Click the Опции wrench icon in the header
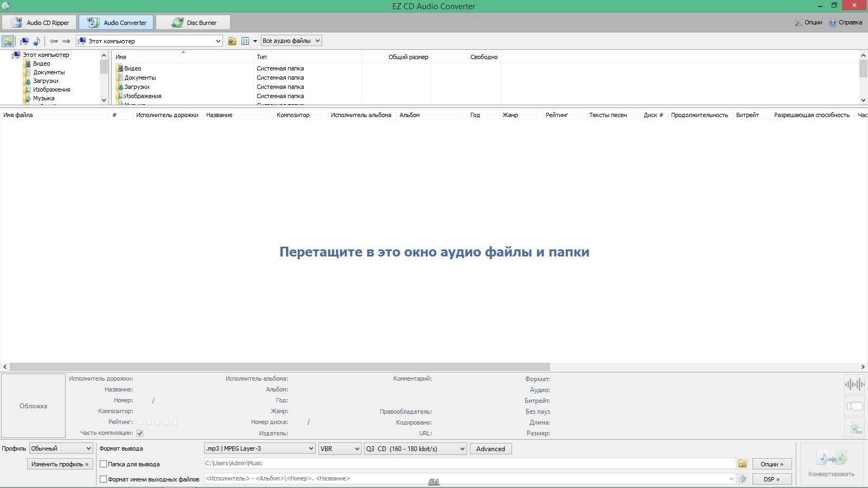 pos(798,22)
